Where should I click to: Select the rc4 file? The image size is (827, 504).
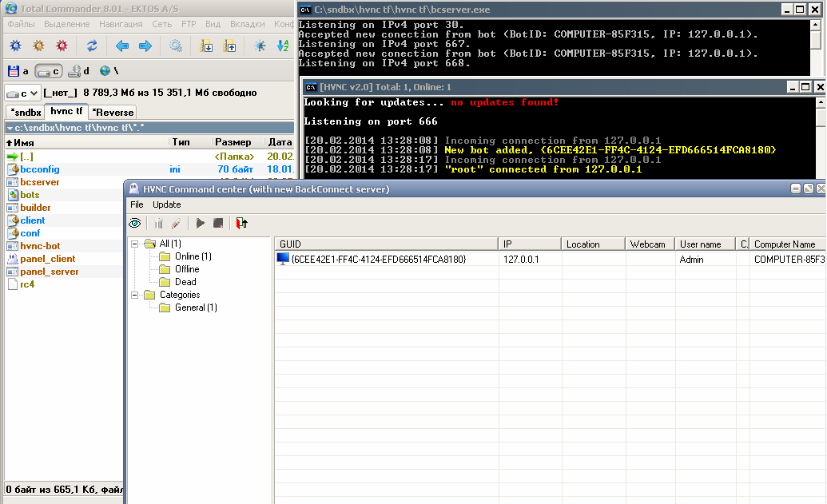coord(27,284)
